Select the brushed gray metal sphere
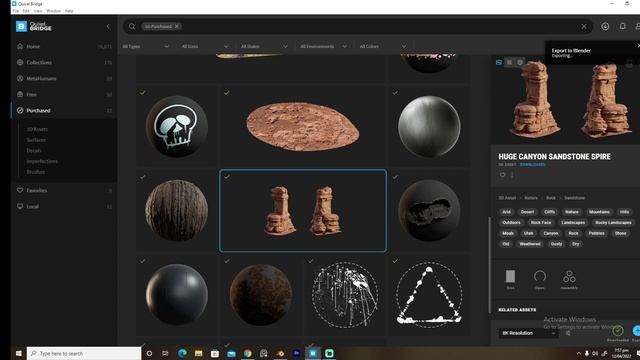Image resolution: width=640 pixels, height=360 pixels. tap(429, 127)
